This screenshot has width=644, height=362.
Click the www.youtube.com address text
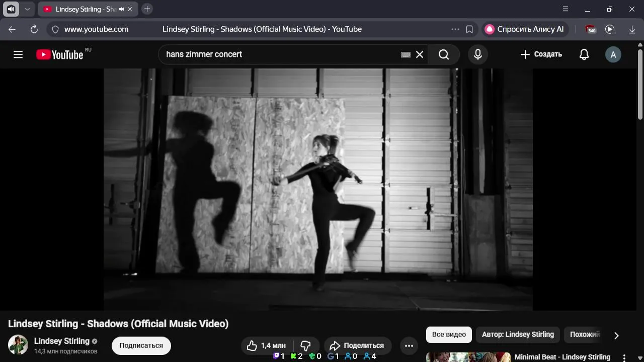[x=97, y=29]
